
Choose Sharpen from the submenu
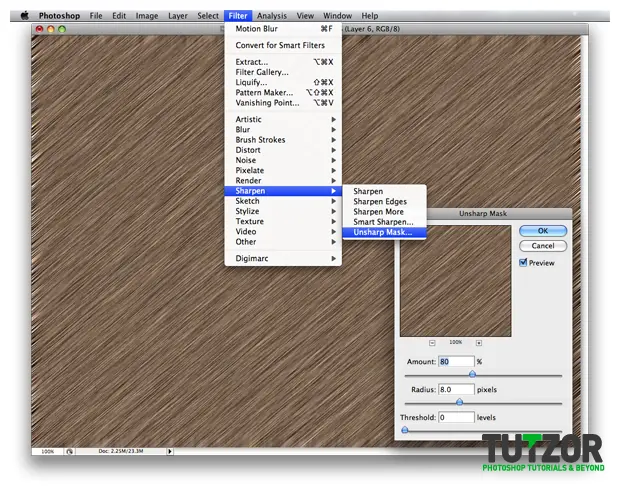pos(384,191)
